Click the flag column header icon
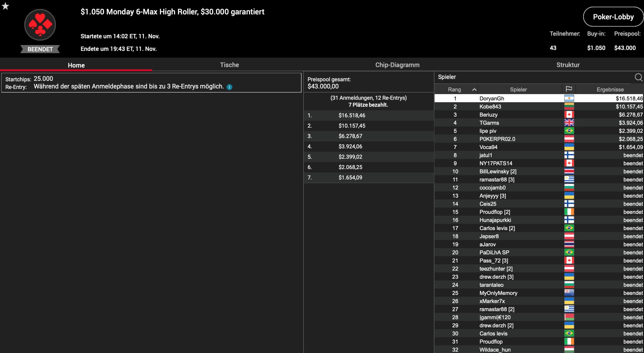This screenshot has height=353, width=644. [569, 89]
